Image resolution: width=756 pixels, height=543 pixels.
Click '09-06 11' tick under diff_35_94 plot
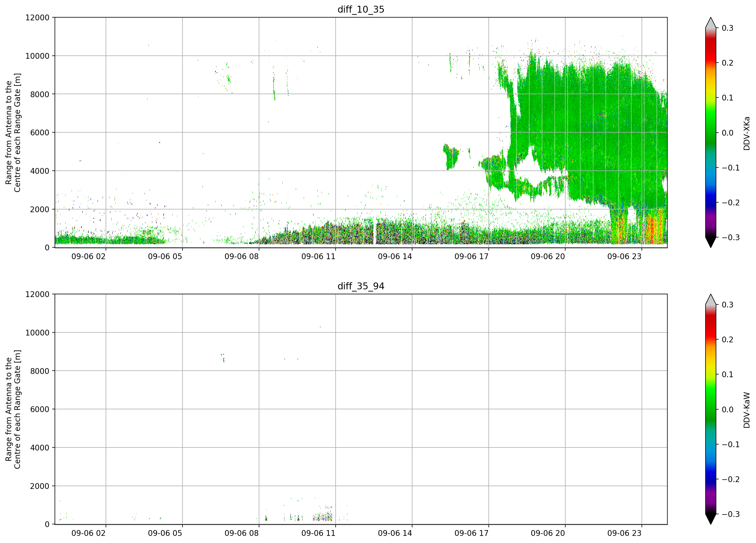[318, 533]
